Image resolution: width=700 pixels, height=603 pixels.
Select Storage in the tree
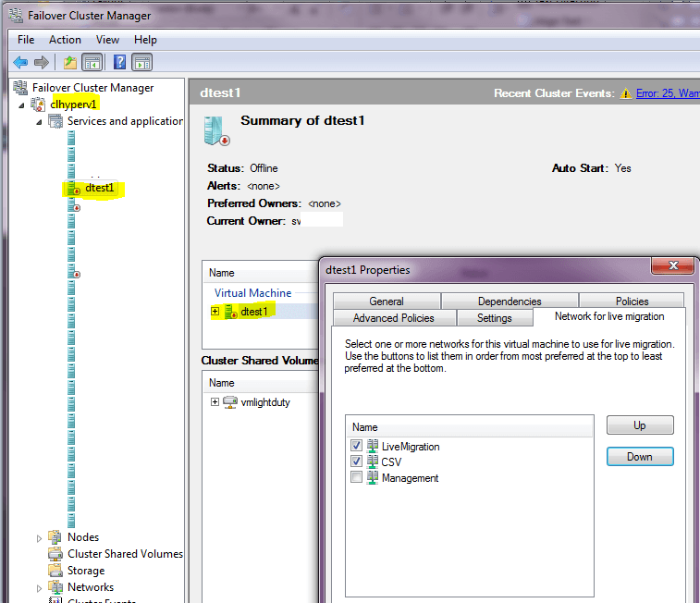(x=86, y=571)
